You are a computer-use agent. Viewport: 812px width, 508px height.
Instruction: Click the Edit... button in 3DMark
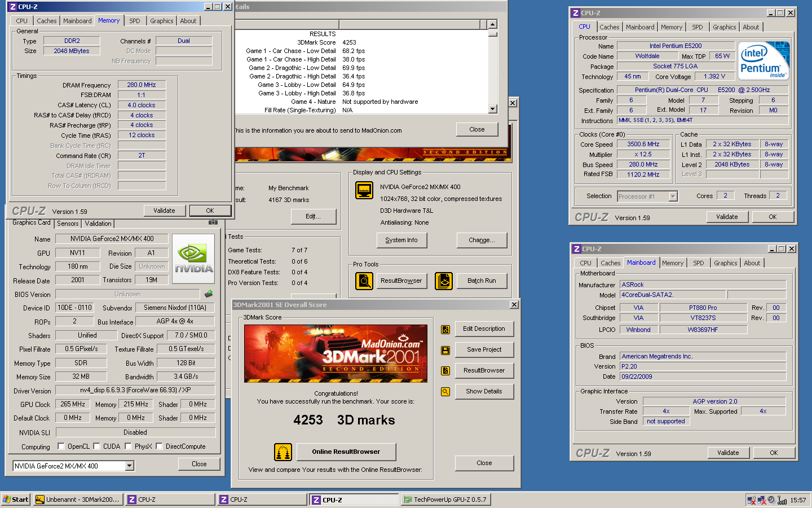coord(314,217)
